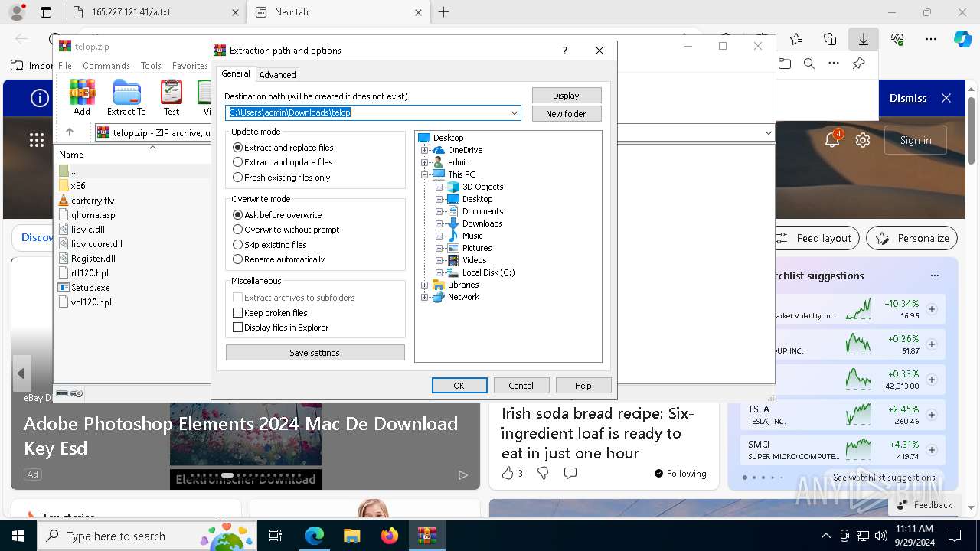Click the WinRAR taskbar icon
The width and height of the screenshot is (980, 551).
(426, 536)
